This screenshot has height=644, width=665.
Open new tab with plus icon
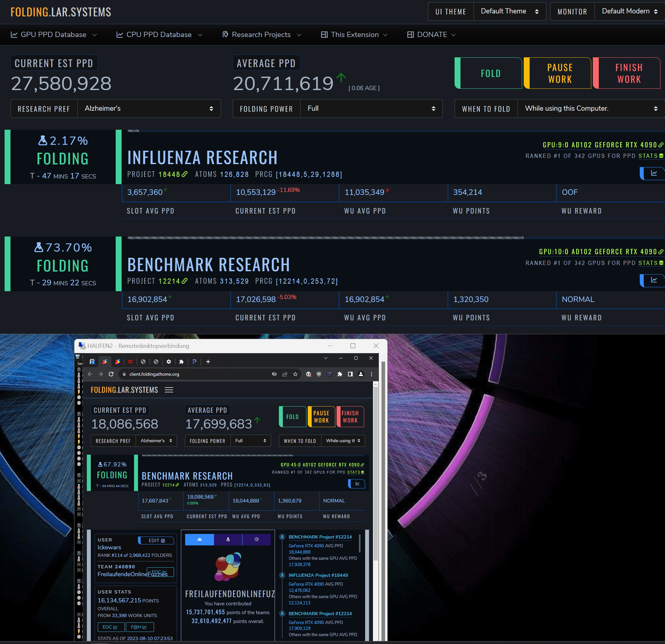(x=208, y=362)
